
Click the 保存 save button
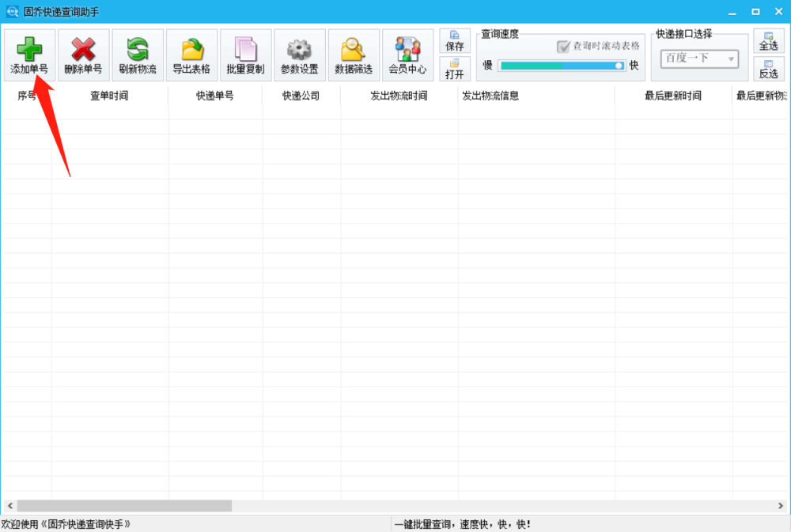455,41
